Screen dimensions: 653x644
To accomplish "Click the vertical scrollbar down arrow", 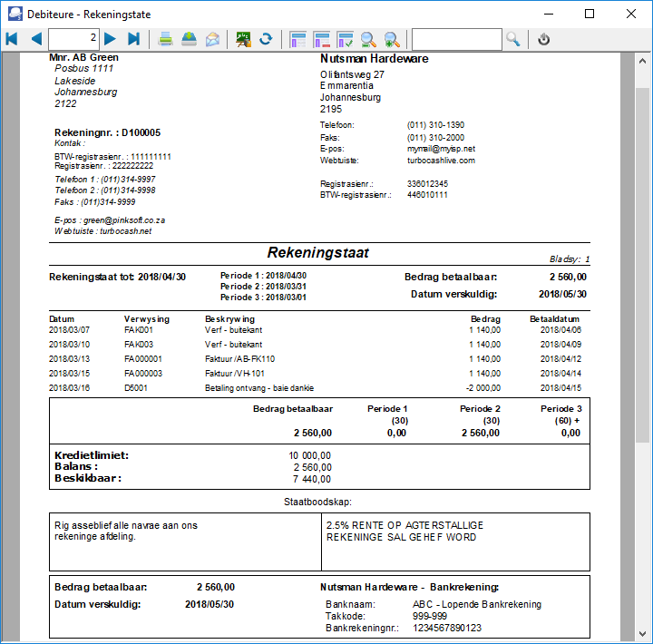I will coord(642,634).
